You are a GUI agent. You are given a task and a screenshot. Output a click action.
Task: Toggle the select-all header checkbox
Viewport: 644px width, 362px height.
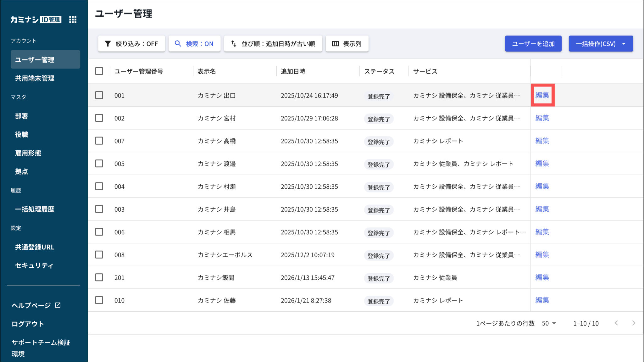click(x=99, y=71)
